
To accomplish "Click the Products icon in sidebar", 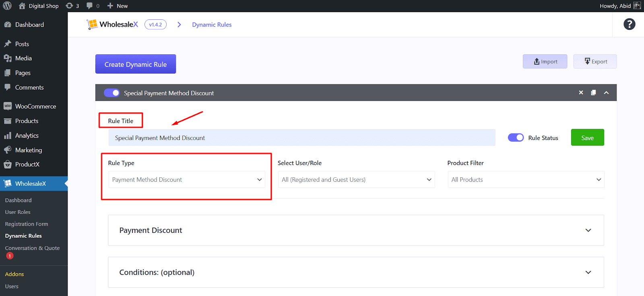I will (x=8, y=121).
